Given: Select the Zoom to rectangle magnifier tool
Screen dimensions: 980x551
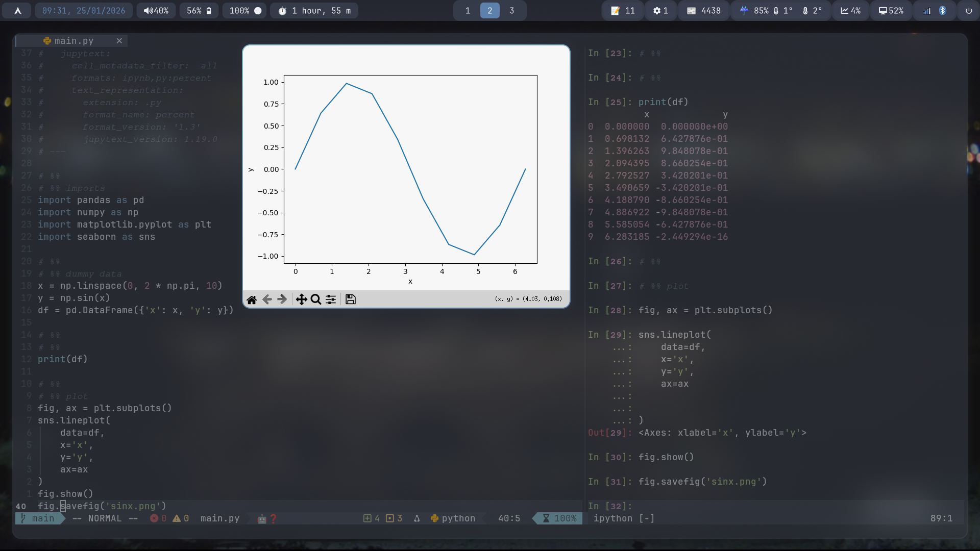Looking at the screenshot, I should [316, 299].
